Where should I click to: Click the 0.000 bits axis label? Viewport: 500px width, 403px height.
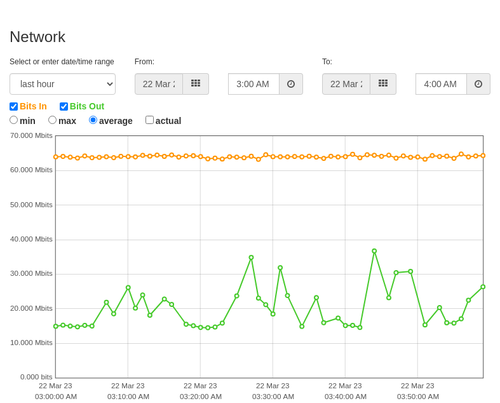tap(36, 377)
